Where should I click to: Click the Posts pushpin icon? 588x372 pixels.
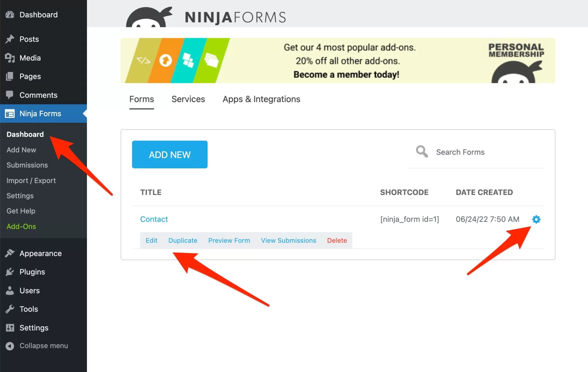10,39
